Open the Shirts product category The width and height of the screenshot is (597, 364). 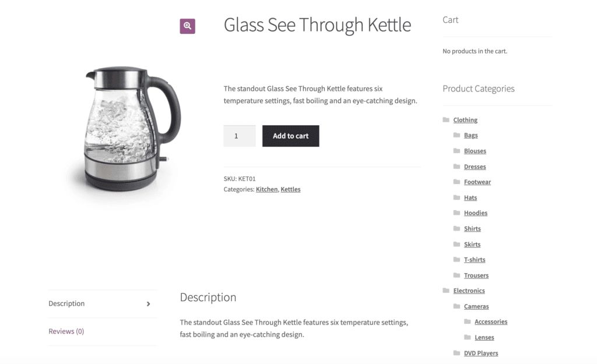(472, 228)
